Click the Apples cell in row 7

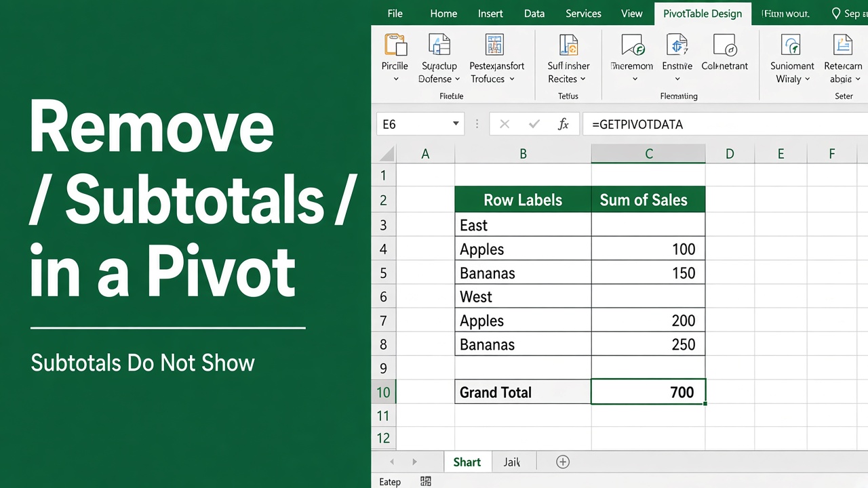523,321
